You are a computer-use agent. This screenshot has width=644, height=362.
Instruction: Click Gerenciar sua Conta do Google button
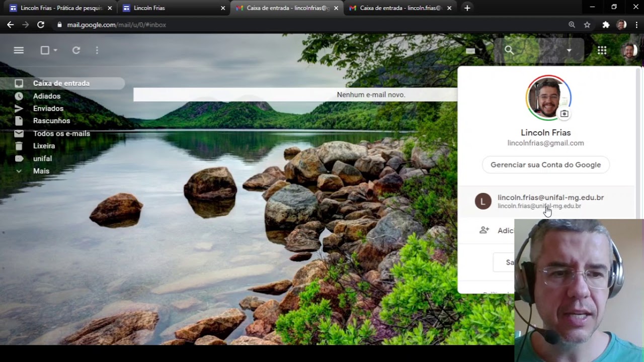(545, 165)
